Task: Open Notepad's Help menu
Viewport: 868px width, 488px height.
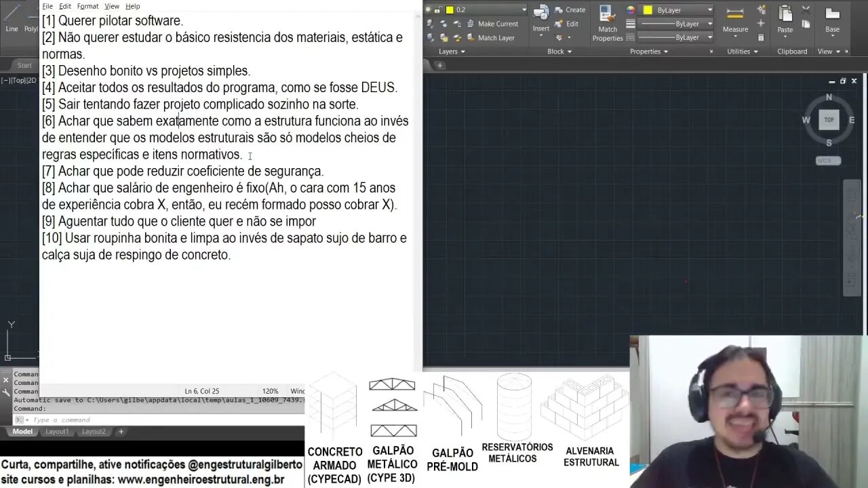Action: [133, 6]
